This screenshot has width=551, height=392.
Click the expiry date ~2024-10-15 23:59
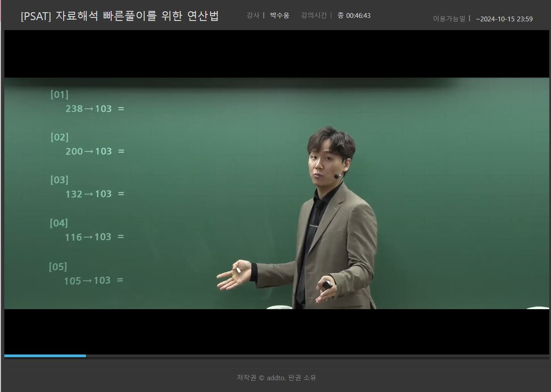(x=504, y=19)
